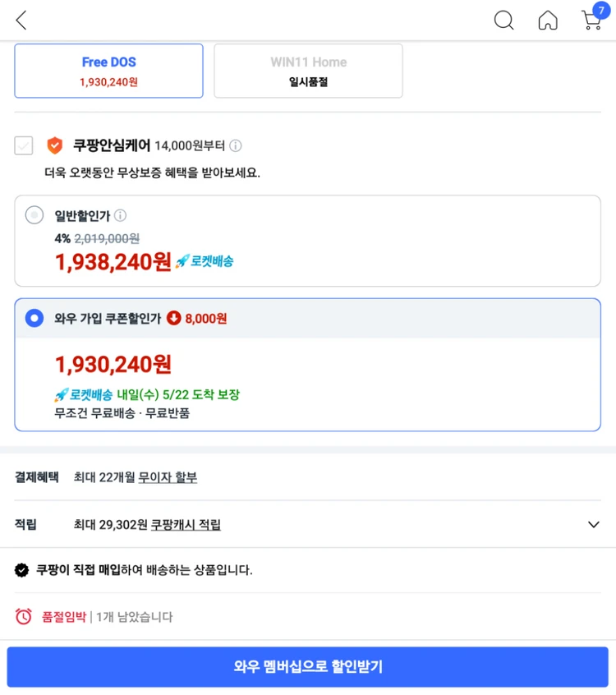Select the 와우 가입 쿠폰할인가 radio option
Screen dimensions: 616x695
[34, 318]
